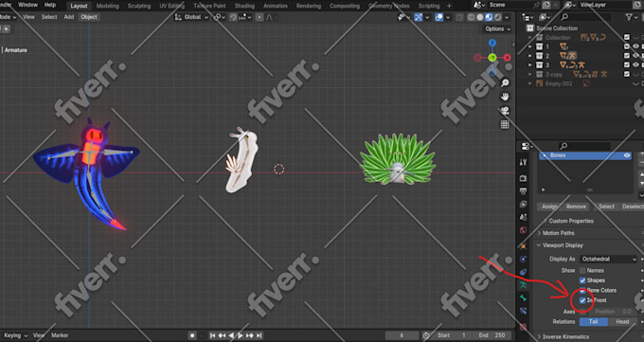Hide collection 3 with its eye icon
Viewport: 644px width, 342px height.
[x=635, y=65]
